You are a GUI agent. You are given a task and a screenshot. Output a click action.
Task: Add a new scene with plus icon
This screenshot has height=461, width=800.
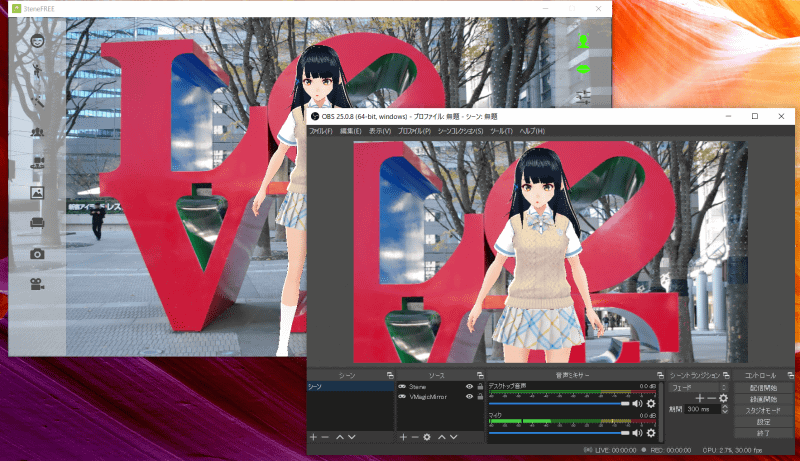pos(313,437)
